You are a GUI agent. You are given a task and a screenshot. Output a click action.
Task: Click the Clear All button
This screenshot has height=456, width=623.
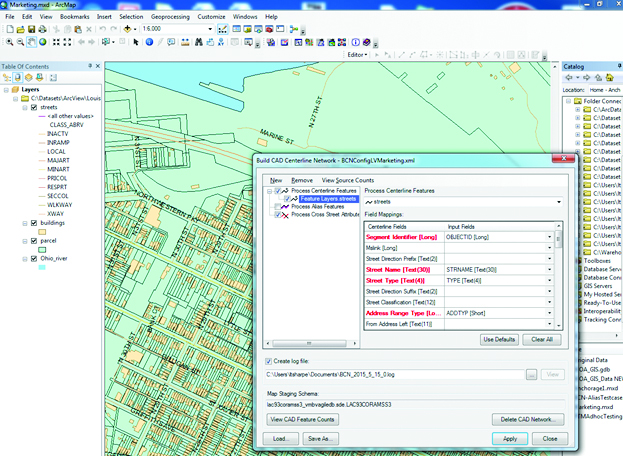pyautogui.click(x=542, y=340)
